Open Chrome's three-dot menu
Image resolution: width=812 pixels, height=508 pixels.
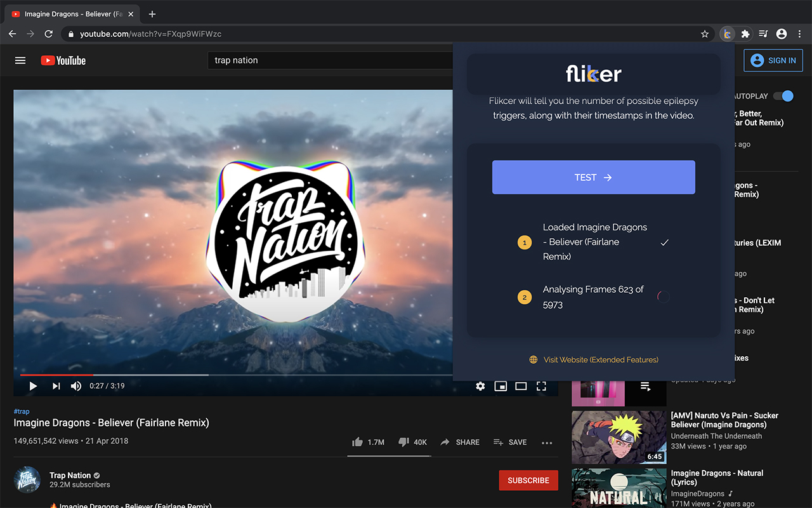tap(799, 34)
